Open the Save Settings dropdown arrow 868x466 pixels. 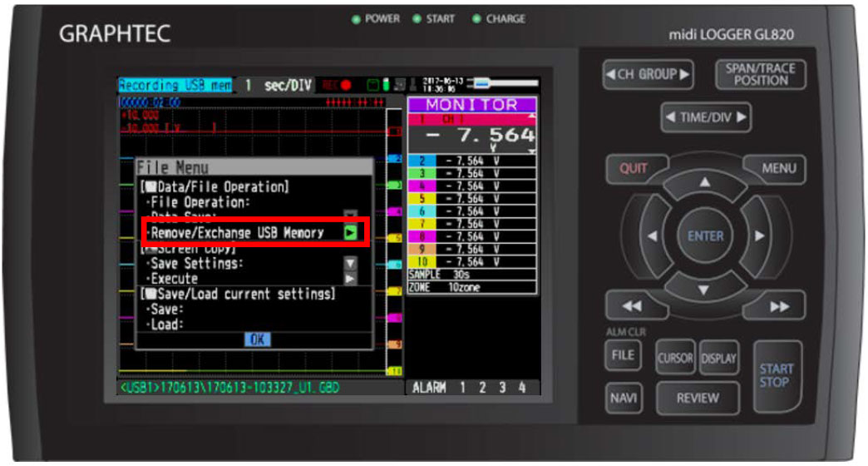350,263
